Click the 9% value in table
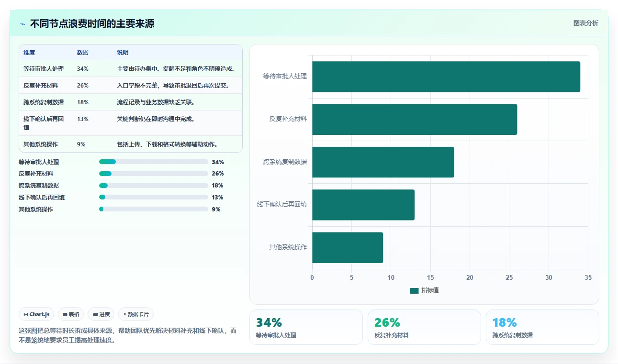The image size is (618, 364). pyautogui.click(x=81, y=144)
